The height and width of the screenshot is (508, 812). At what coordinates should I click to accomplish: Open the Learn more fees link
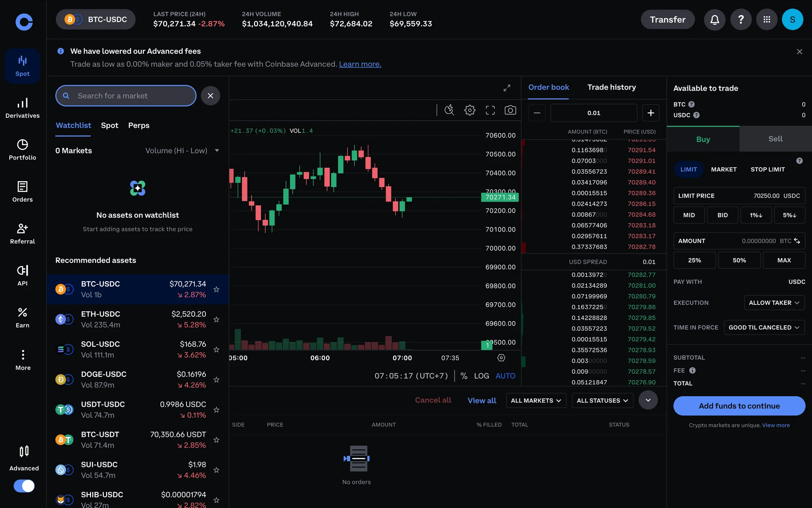click(x=360, y=64)
